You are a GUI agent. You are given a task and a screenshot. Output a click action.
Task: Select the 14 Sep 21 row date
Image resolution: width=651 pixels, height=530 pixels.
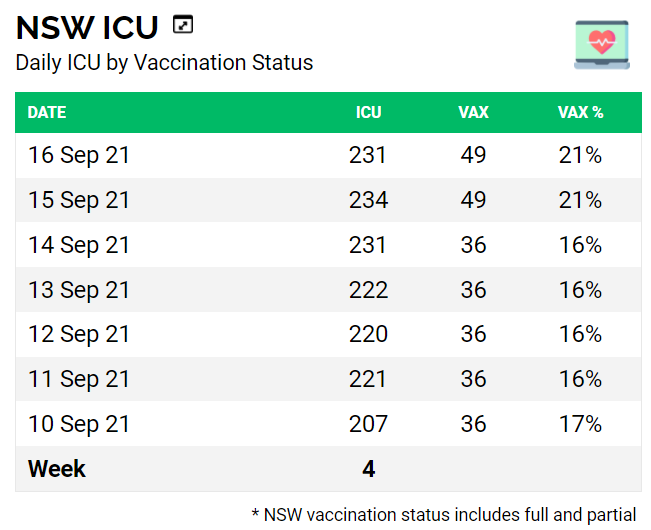(79, 245)
